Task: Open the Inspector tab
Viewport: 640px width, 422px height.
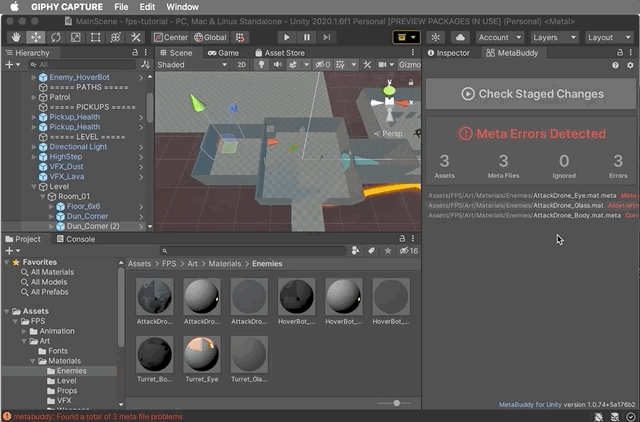Action: point(448,52)
